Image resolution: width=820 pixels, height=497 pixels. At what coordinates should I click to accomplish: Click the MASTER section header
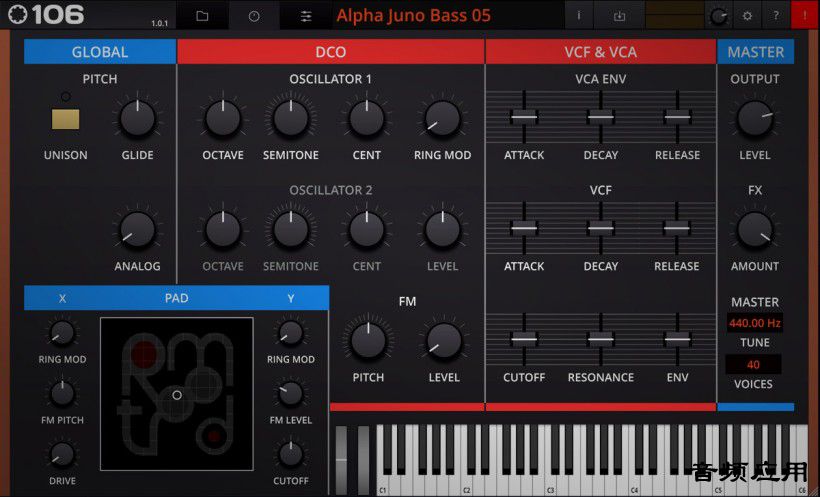756,52
